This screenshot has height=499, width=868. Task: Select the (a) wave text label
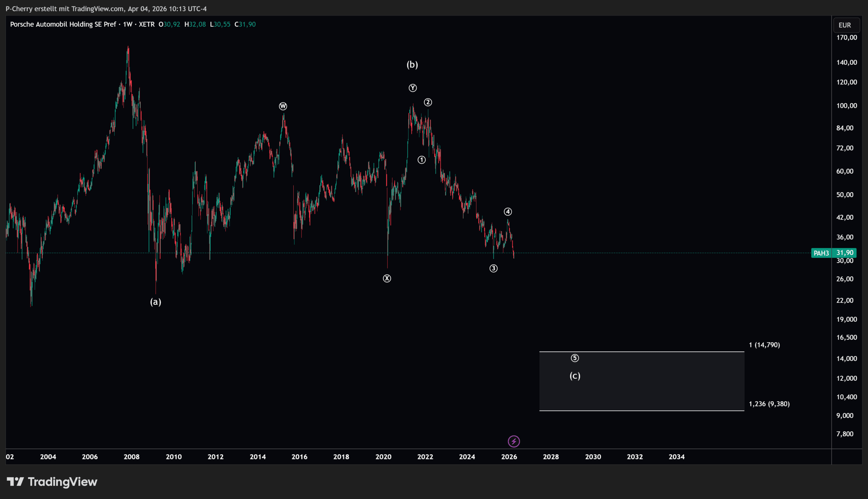[x=156, y=302]
